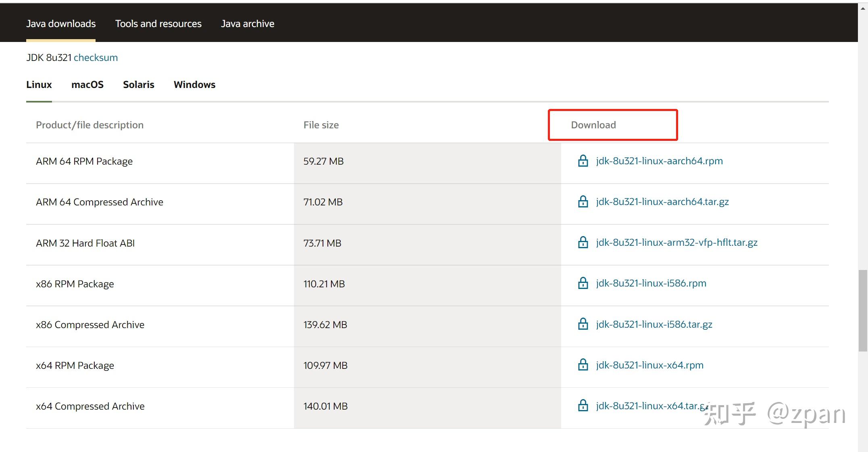The image size is (868, 452).
Task: Open Tools and resources tab
Action: 158,24
